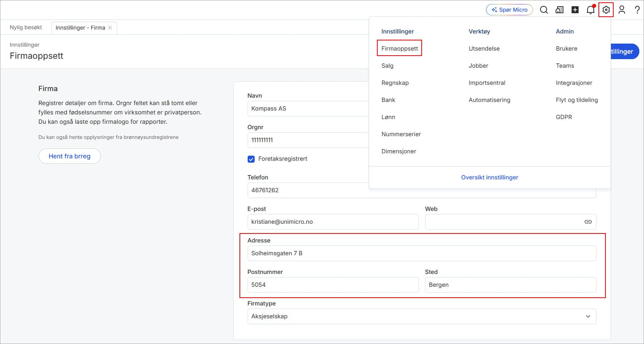Screen dimensions: 644x344
Task: Select the Innstillinger - Firma tab
Action: pyautogui.click(x=80, y=28)
